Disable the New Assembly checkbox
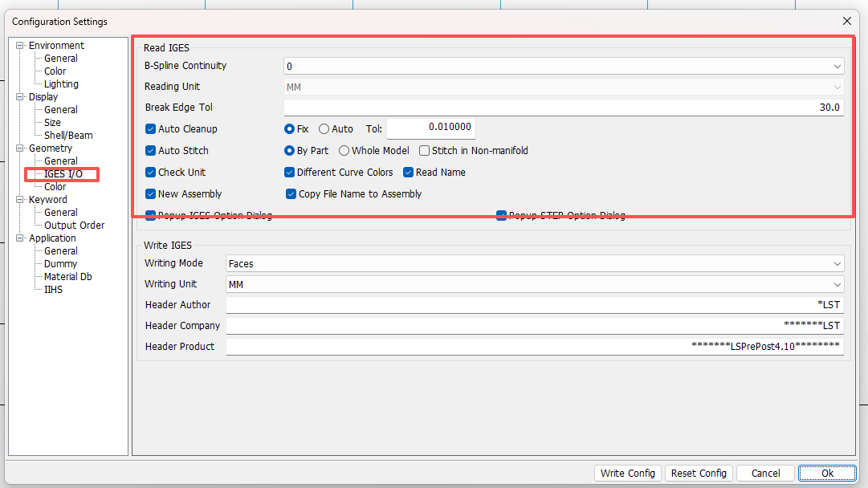The height and width of the screenshot is (488, 868). [151, 193]
